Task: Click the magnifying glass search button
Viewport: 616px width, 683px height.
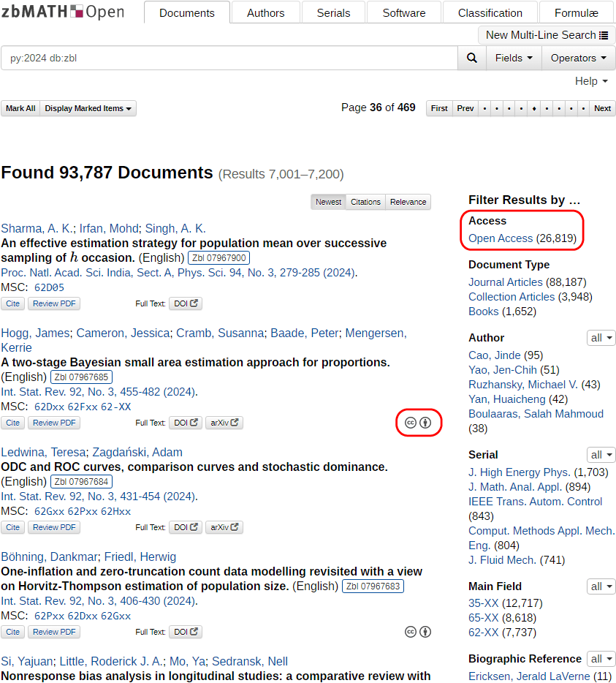Action: point(472,58)
